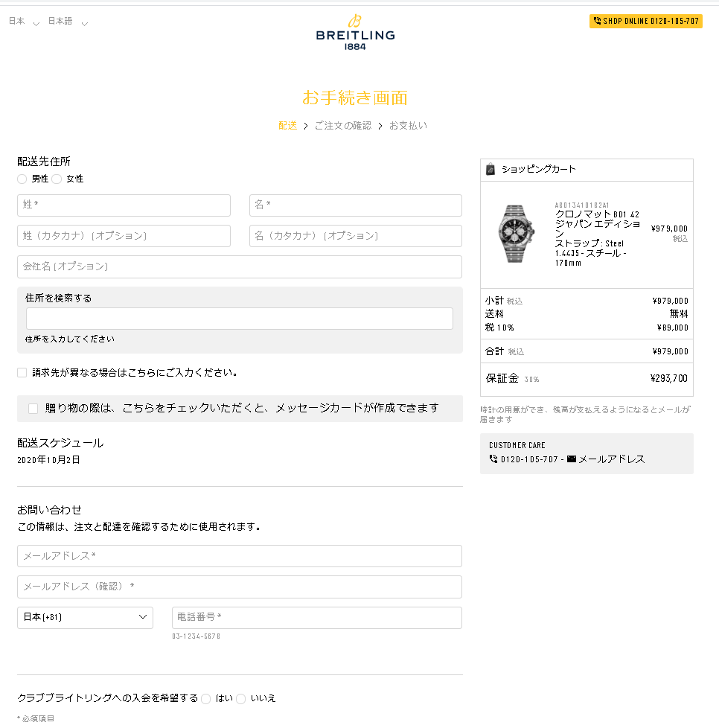The width and height of the screenshot is (719, 728).
Task: Click the 住所を検索する address search box
Action: point(240,319)
